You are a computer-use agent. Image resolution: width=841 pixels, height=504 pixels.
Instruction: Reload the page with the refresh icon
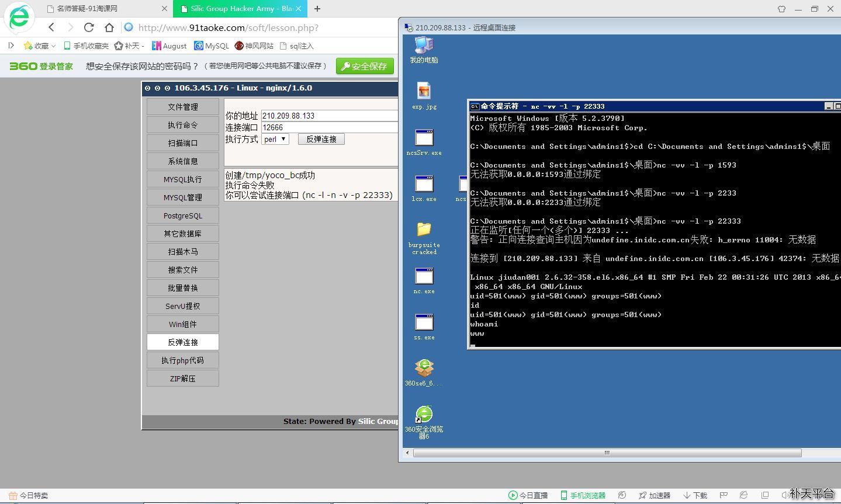[89, 27]
